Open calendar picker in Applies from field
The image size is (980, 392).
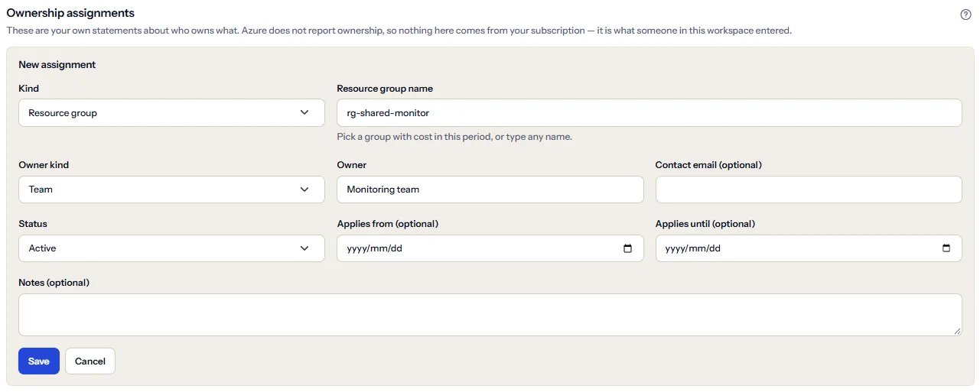[627, 248]
